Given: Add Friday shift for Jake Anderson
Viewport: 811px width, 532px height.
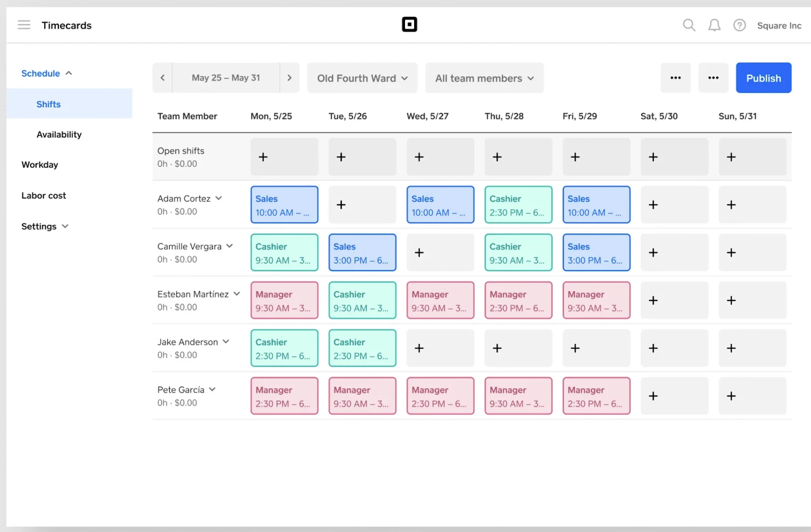Looking at the screenshot, I should pos(597,348).
